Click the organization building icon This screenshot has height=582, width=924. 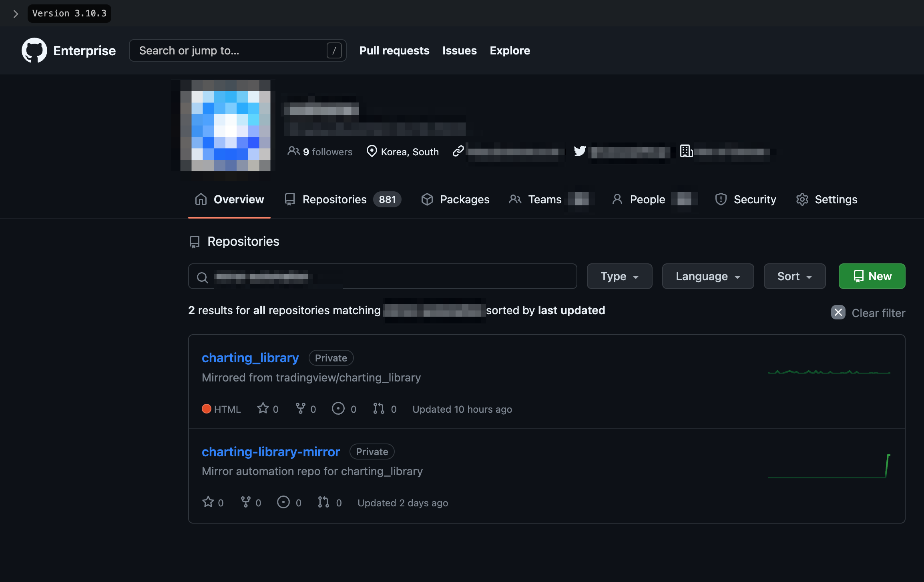tap(686, 151)
